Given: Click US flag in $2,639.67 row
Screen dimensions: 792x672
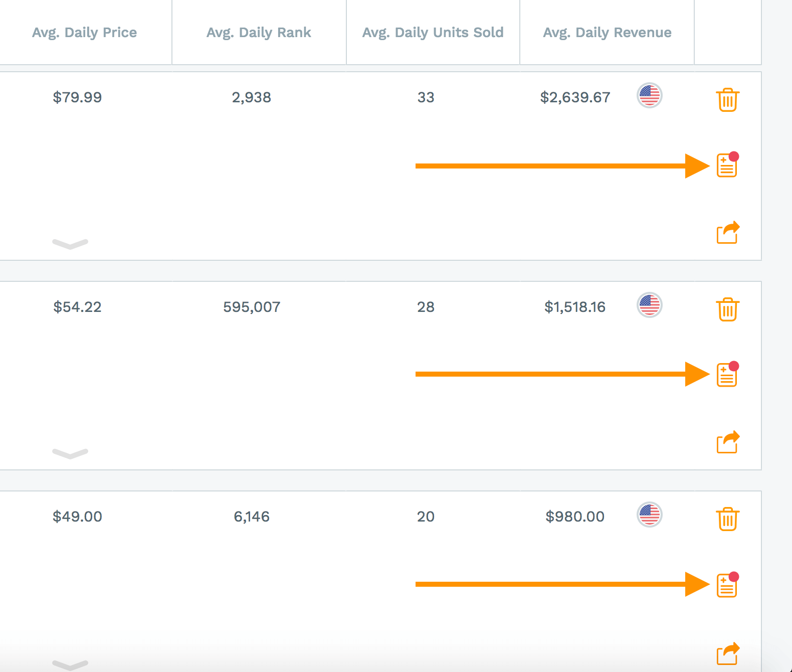Looking at the screenshot, I should (x=650, y=95).
